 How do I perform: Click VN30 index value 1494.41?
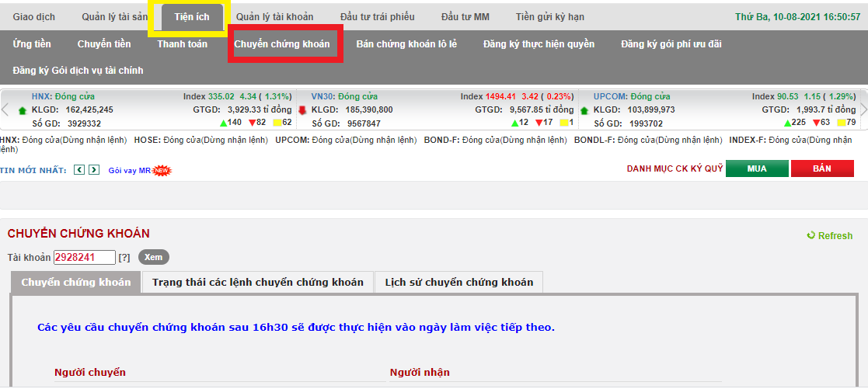[x=501, y=97]
